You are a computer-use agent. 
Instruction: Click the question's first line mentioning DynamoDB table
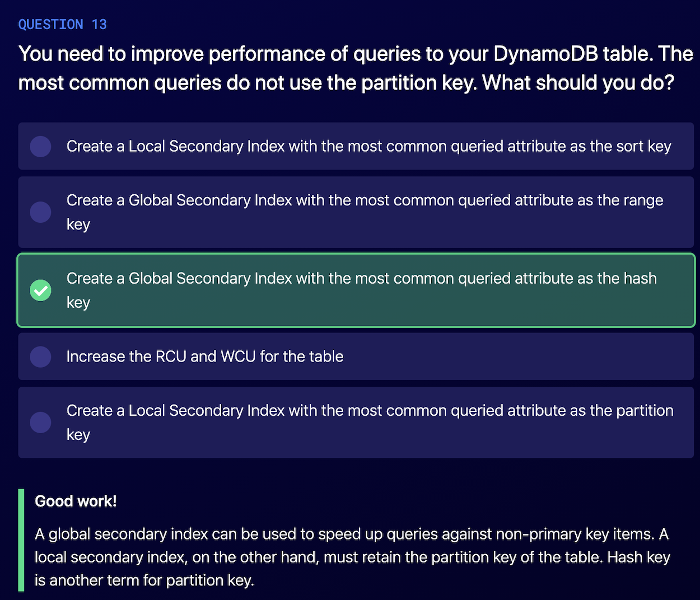click(356, 54)
